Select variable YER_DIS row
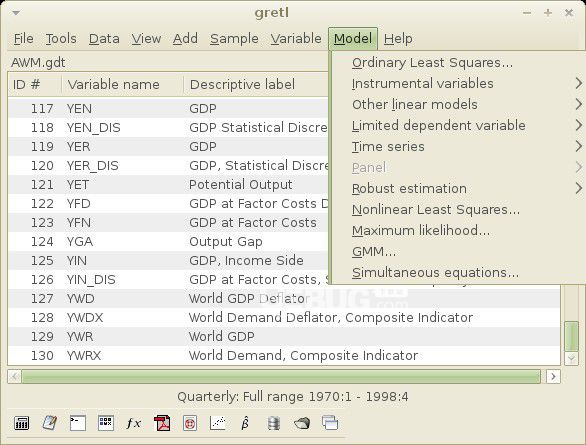This screenshot has height=445, width=586. [x=168, y=166]
